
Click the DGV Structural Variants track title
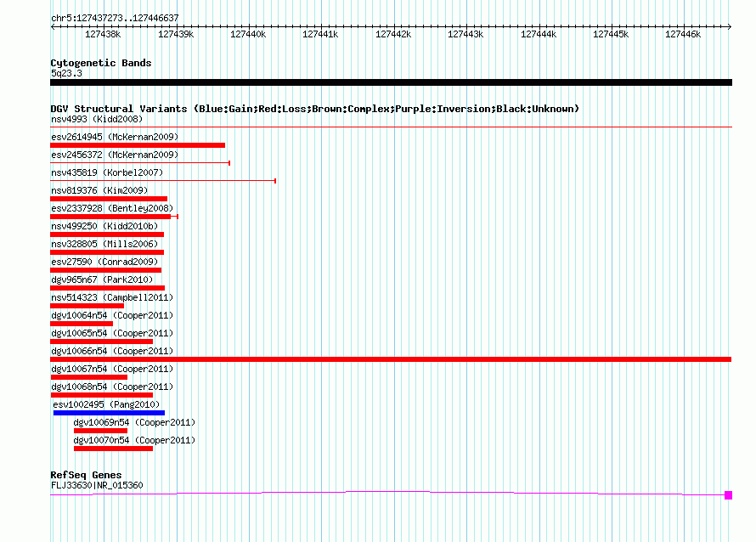315,109
